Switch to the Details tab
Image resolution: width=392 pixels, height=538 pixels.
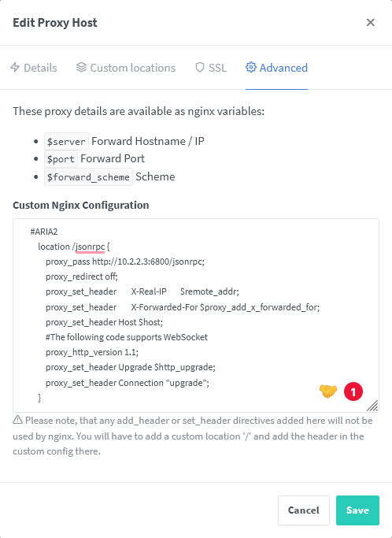[34, 68]
